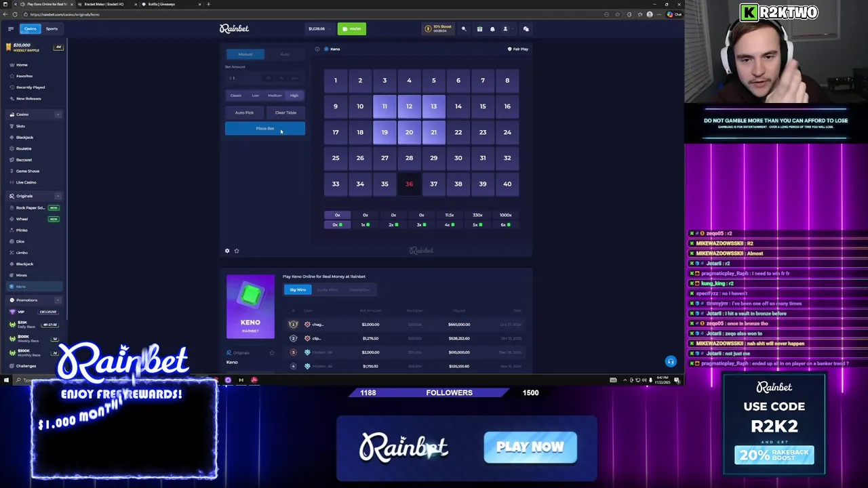Show the Description tab

tap(359, 290)
